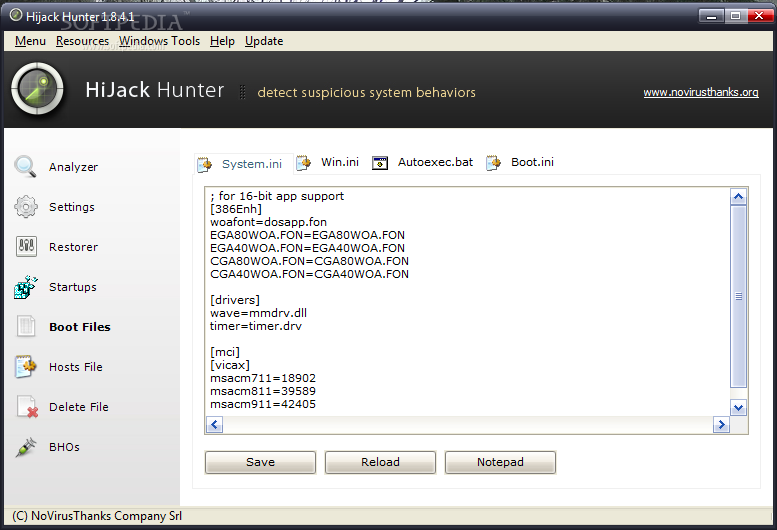The height and width of the screenshot is (530, 777).
Task: Click the wave=mmdrv.dll line
Action: pyautogui.click(x=258, y=313)
